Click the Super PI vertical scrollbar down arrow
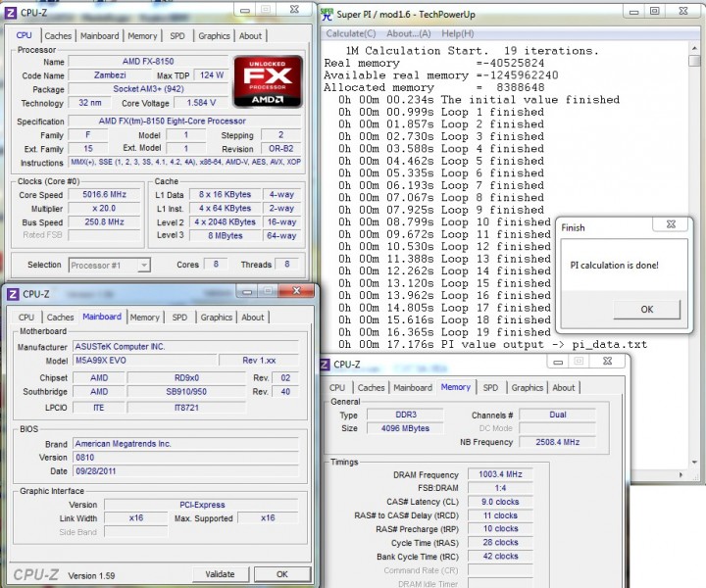The height and width of the screenshot is (588, 706). click(694, 463)
